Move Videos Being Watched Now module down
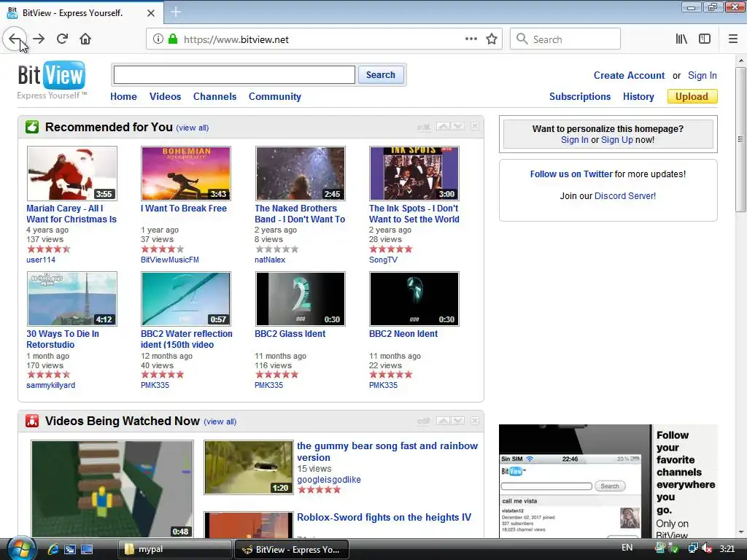Viewport: 747px width, 560px height. 457,421
